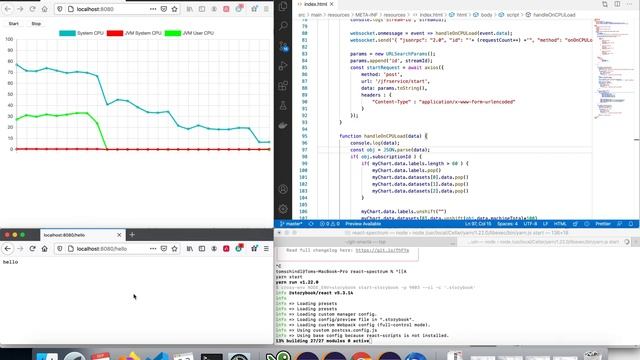Select the index.html editor tab
This screenshot has width=640, height=360.
[315, 4]
